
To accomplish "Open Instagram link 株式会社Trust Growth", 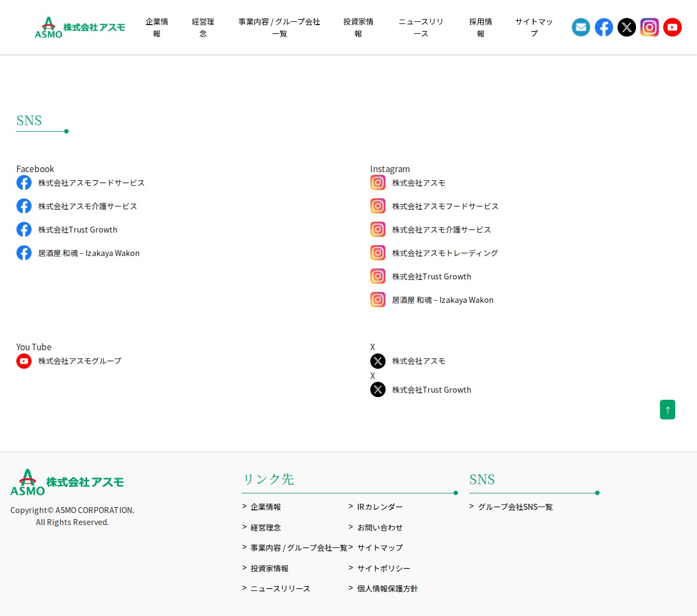I will tap(432, 277).
